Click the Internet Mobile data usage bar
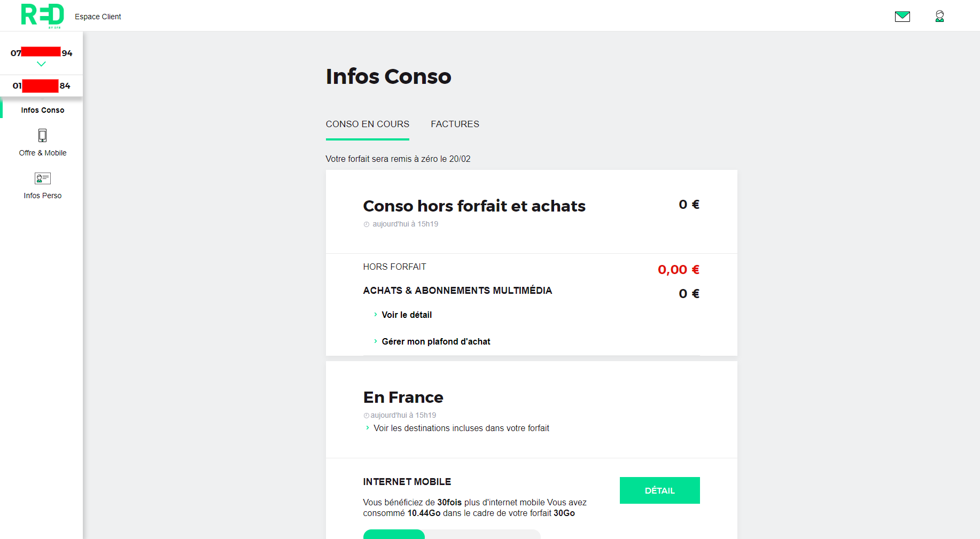This screenshot has height=539, width=980. pos(452,534)
